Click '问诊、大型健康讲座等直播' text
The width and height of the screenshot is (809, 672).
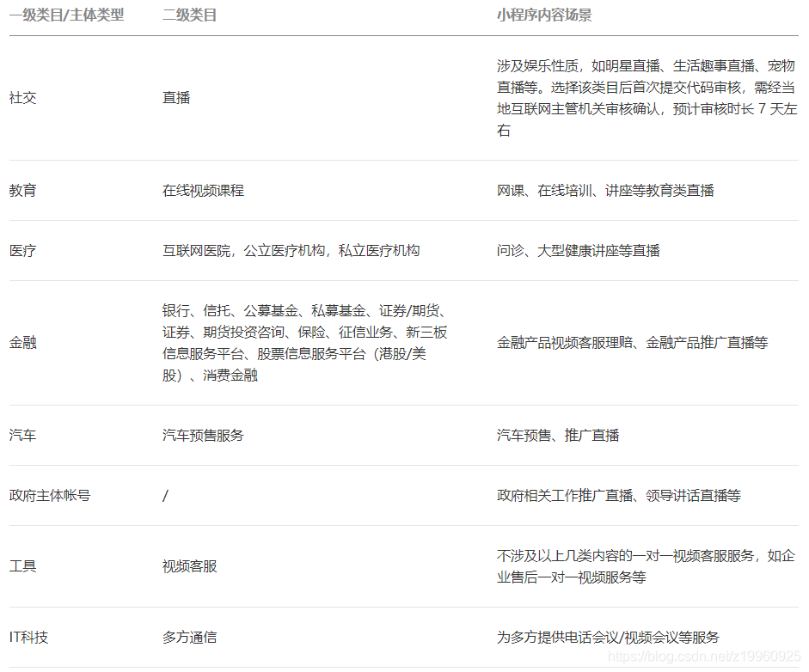coord(579,251)
